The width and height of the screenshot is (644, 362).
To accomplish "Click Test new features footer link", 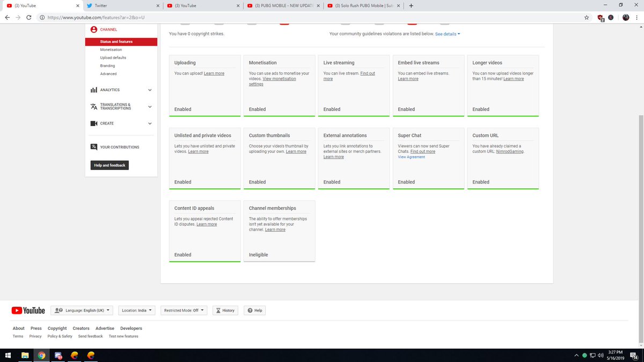I will coord(123,336).
